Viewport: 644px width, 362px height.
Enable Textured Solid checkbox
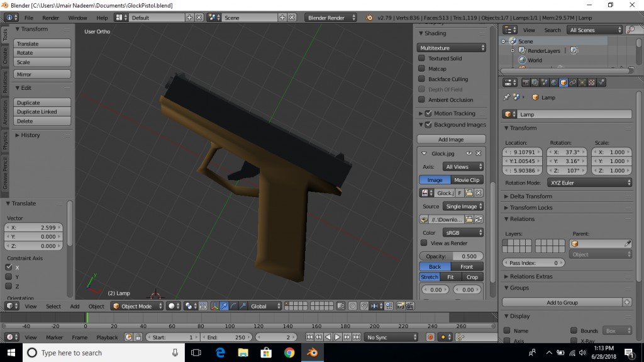[421, 58]
